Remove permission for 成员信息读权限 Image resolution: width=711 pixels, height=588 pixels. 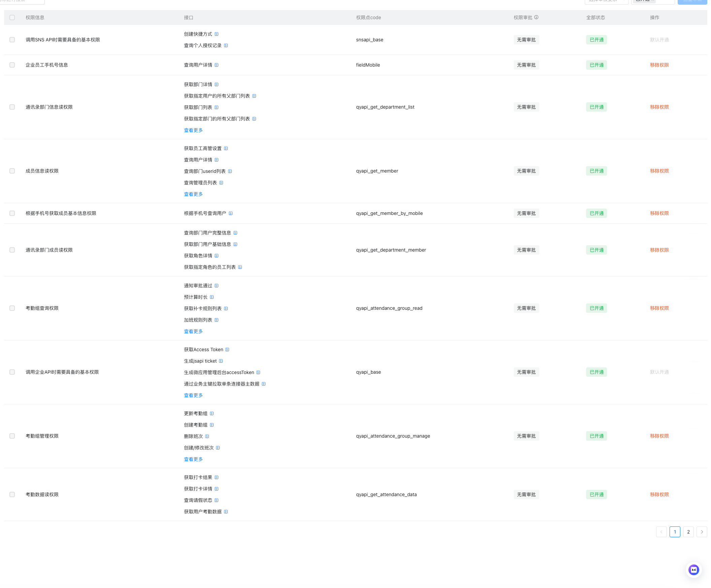point(659,171)
